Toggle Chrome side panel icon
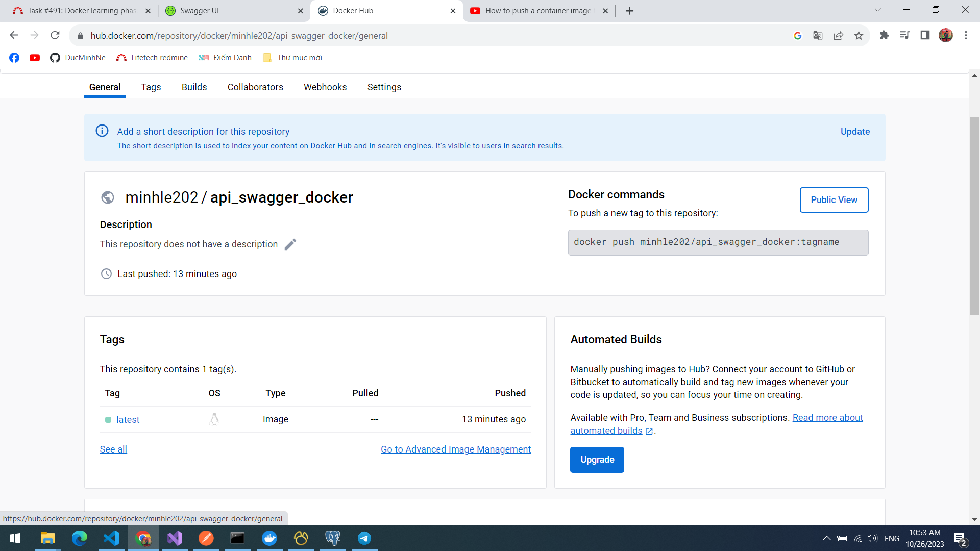The image size is (980, 551). pos(925,36)
